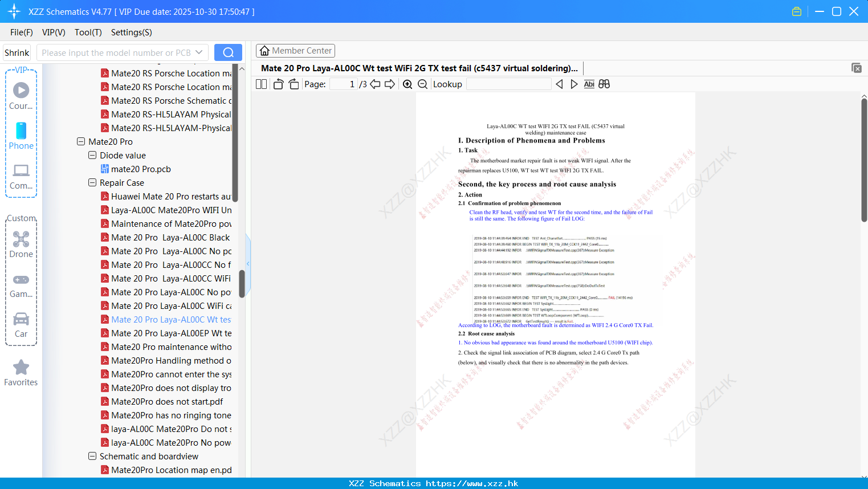
Task: Zoom in on the document
Action: [x=407, y=84]
